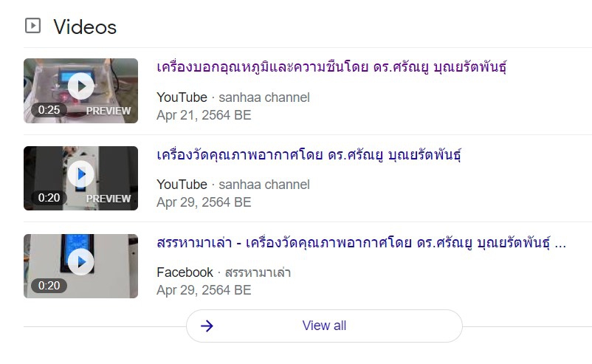Play the second video from Apr 29 on YouTube

80,176
